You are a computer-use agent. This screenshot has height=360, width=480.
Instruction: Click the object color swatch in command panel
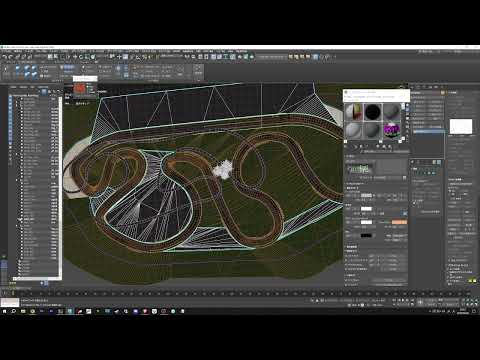tap(443, 93)
